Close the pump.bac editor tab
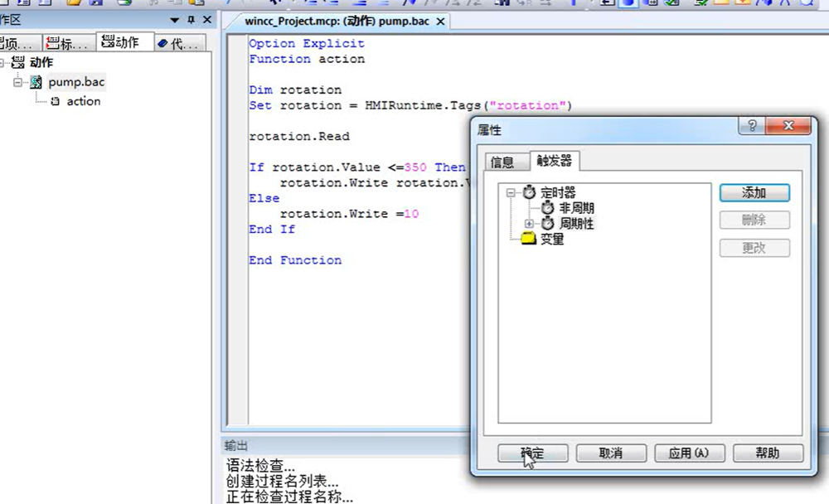This screenshot has height=504, width=829. (440, 22)
